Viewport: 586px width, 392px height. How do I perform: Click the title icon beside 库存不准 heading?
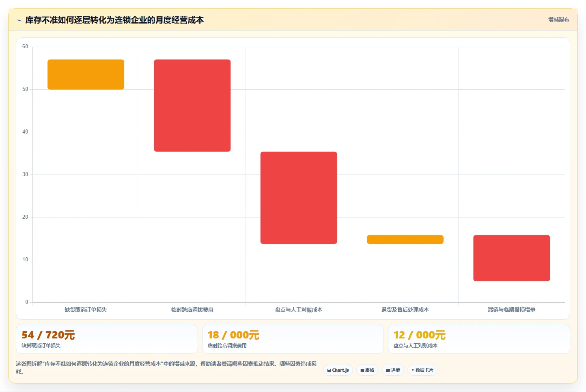(19, 20)
